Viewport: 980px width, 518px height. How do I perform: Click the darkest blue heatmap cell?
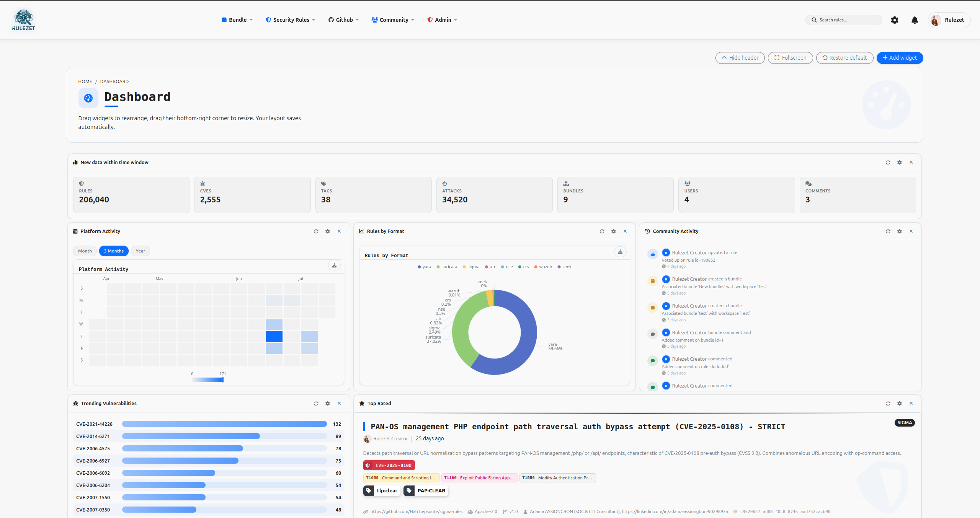(x=274, y=337)
